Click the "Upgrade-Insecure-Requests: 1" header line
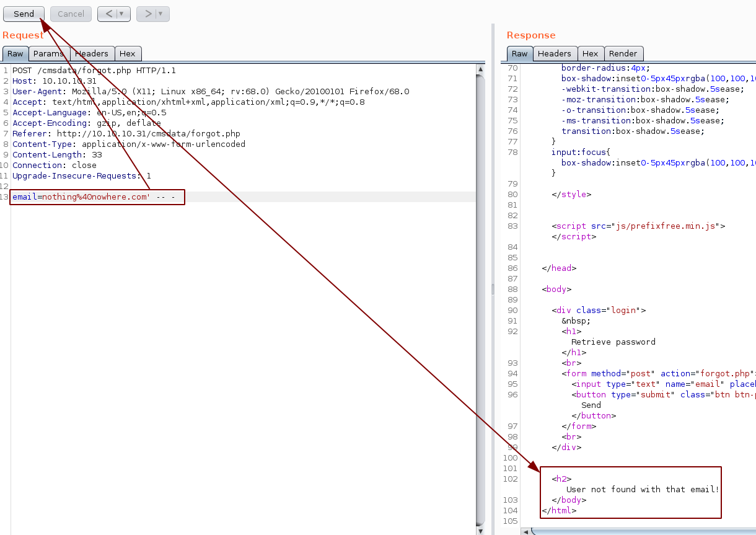This screenshot has width=756, height=535. [82, 176]
